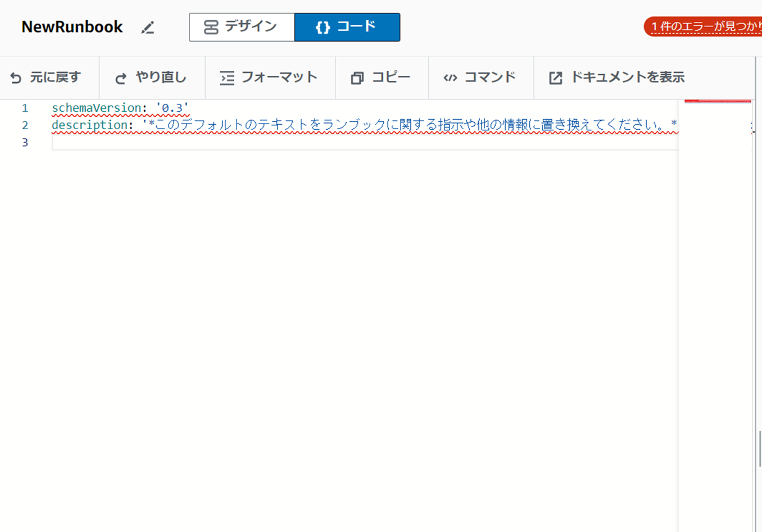Screen dimensions: 762x532
Task: Click the schemaVersion key on line 1
Action: tap(96, 108)
